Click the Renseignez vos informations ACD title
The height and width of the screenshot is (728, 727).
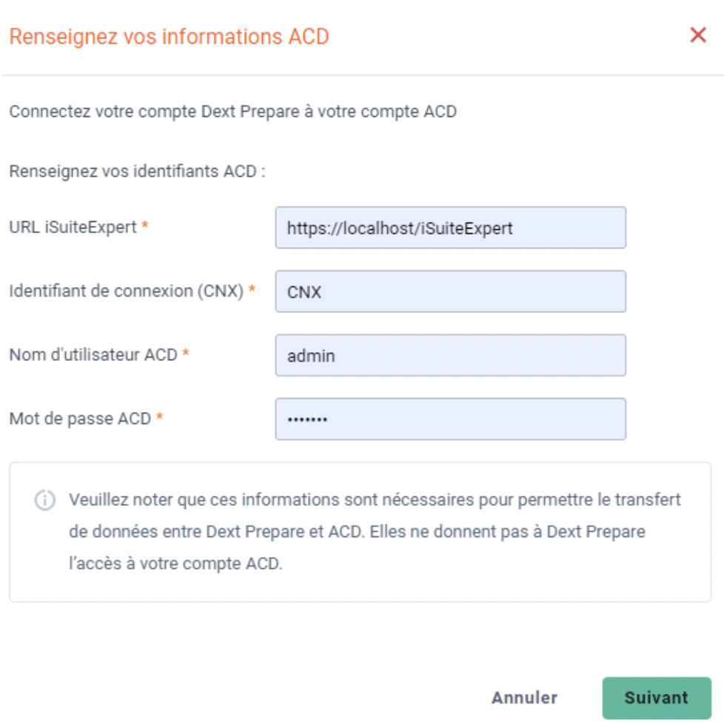point(169,37)
